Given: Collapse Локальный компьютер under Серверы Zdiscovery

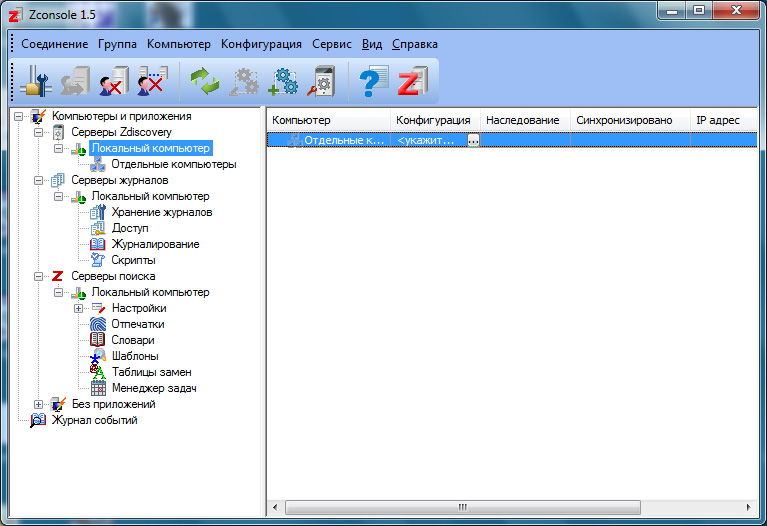Looking at the screenshot, I should click(x=59, y=148).
